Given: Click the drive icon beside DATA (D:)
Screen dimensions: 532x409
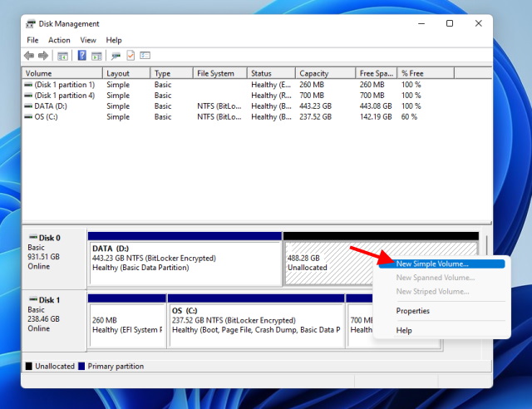Looking at the screenshot, I should pyautogui.click(x=28, y=106).
